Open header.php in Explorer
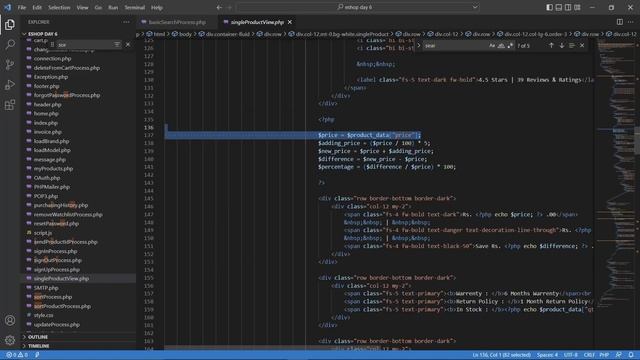 click(47, 104)
